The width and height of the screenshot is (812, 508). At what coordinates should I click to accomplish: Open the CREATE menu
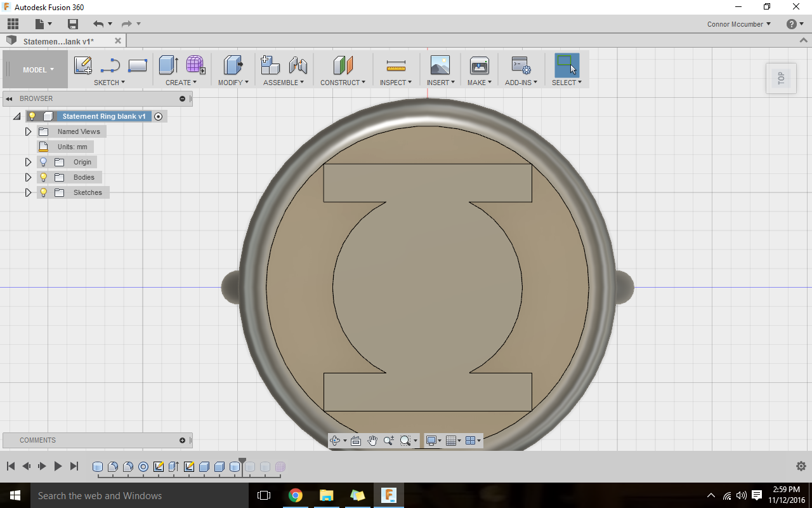coord(181,83)
